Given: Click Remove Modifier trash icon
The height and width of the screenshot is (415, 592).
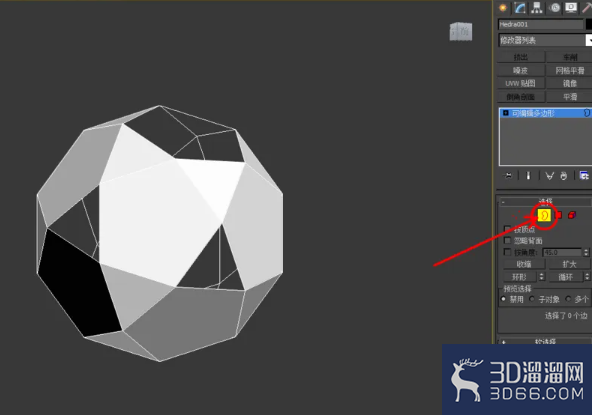Looking at the screenshot, I should (x=564, y=176).
